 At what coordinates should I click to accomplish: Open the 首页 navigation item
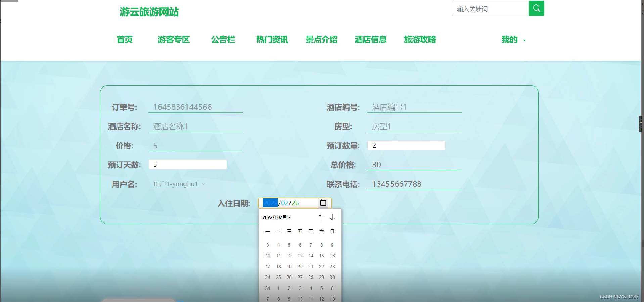(x=125, y=40)
